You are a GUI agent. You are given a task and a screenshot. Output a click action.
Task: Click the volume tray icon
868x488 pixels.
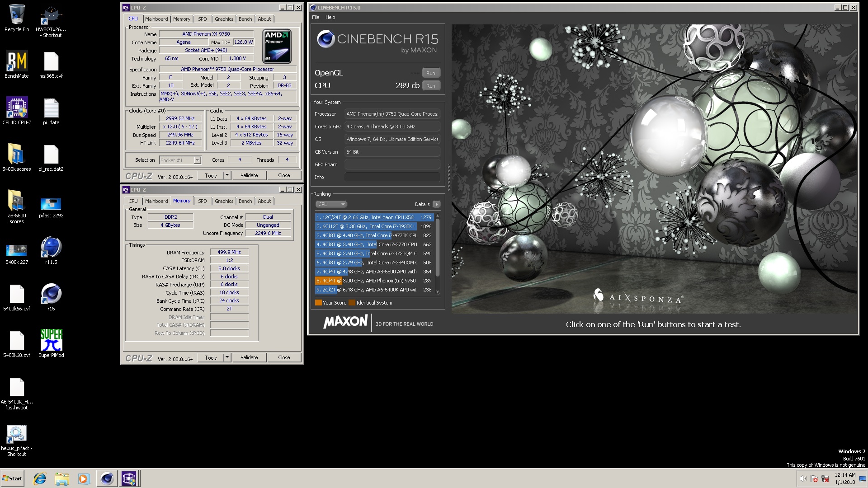pyautogui.click(x=803, y=479)
